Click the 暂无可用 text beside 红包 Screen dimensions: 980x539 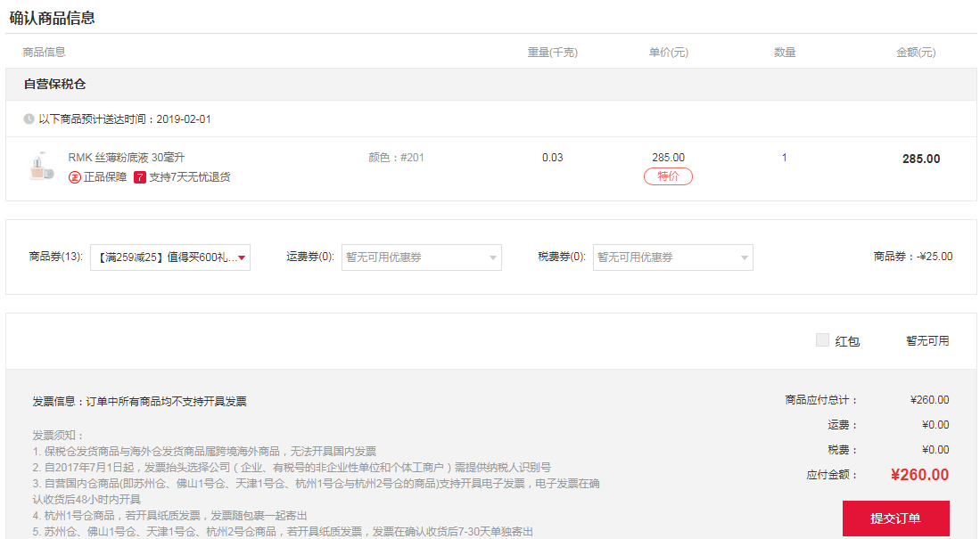(927, 340)
